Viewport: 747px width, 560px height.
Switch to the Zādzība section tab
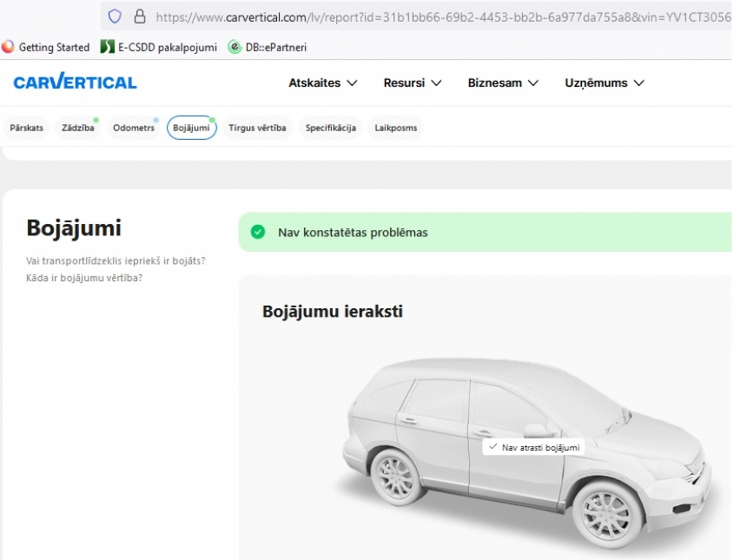click(x=77, y=128)
